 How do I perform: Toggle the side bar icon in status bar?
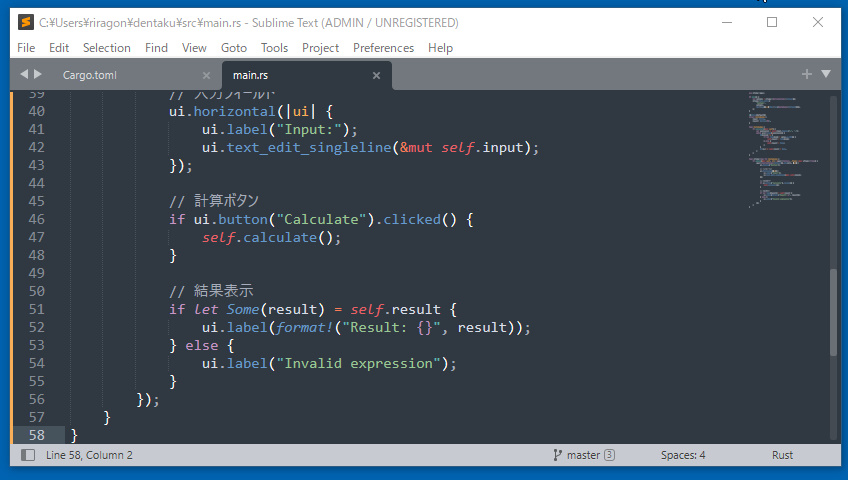(x=28, y=455)
